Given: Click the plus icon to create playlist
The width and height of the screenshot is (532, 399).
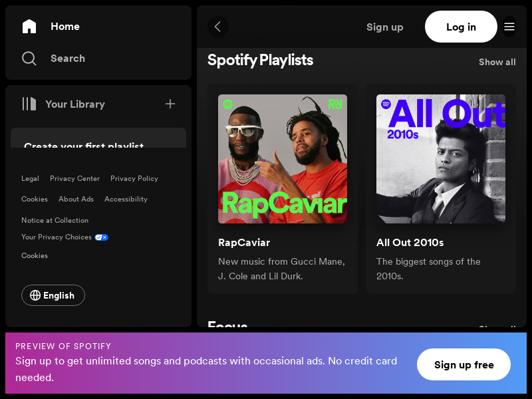Looking at the screenshot, I should tap(170, 104).
